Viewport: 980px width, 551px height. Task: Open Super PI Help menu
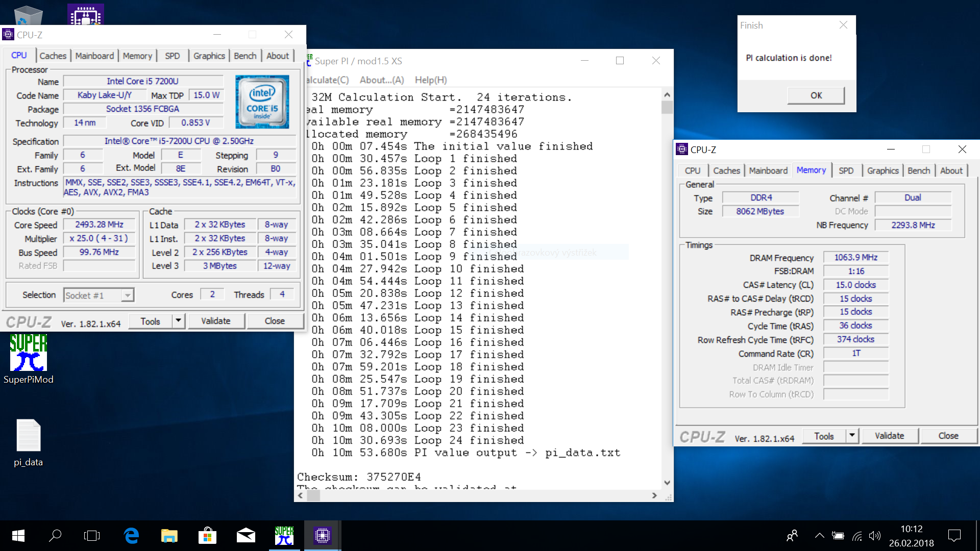coord(431,80)
